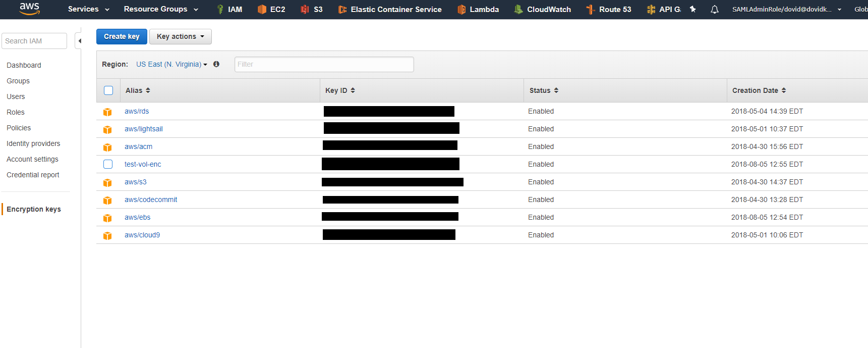
Task: Open Identity providers in sidebar
Action: (x=33, y=143)
